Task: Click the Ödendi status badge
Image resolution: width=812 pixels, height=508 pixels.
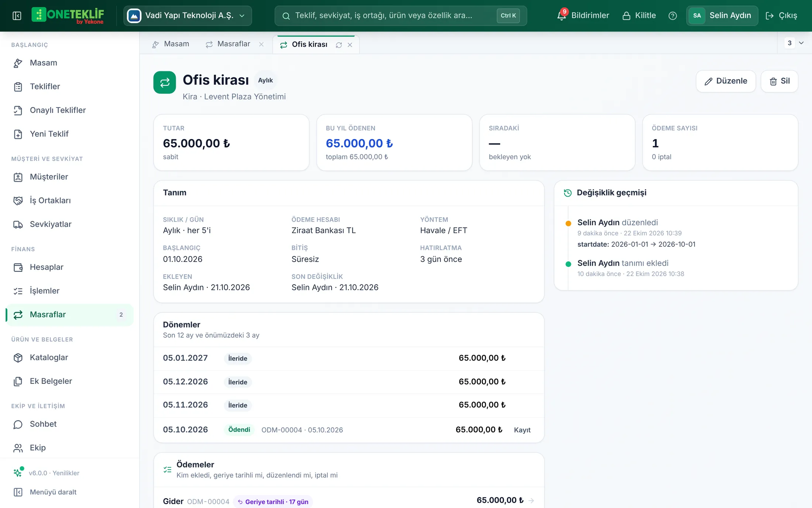Action: coord(239,429)
